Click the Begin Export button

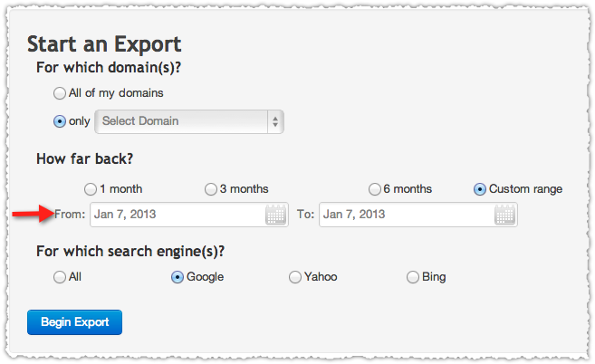tap(75, 322)
